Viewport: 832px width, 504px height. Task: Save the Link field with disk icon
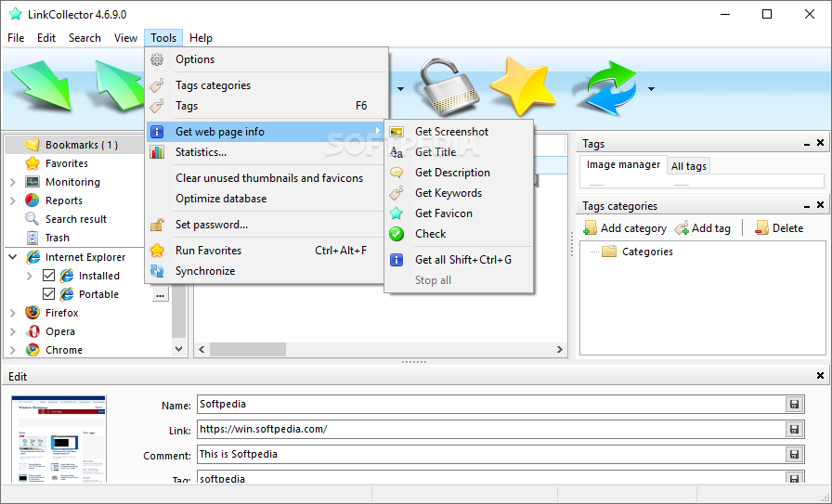794,429
